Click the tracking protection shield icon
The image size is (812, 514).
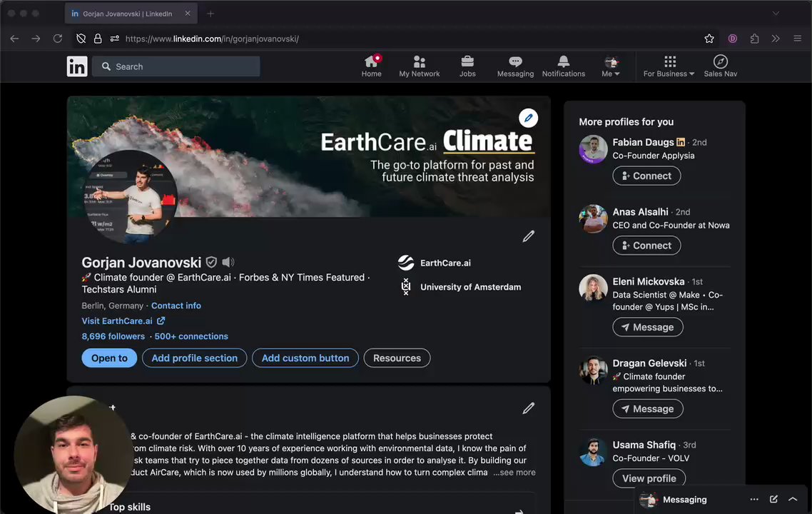(81, 39)
